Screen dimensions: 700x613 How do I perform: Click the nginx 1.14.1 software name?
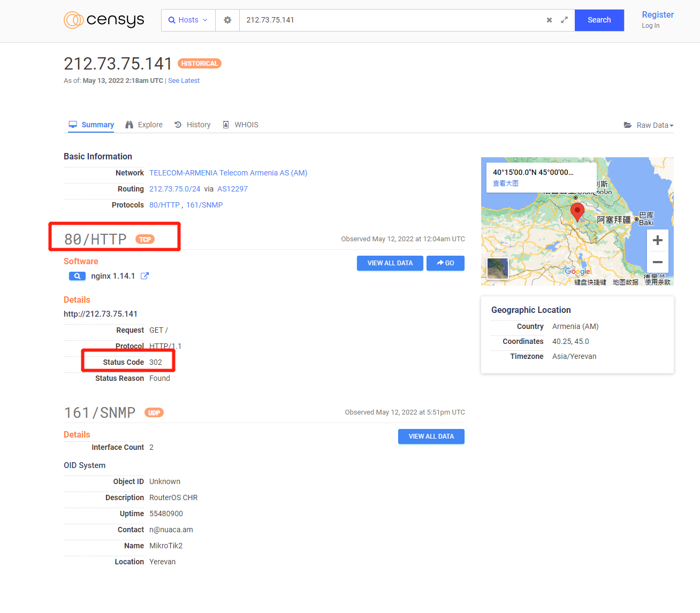click(113, 276)
